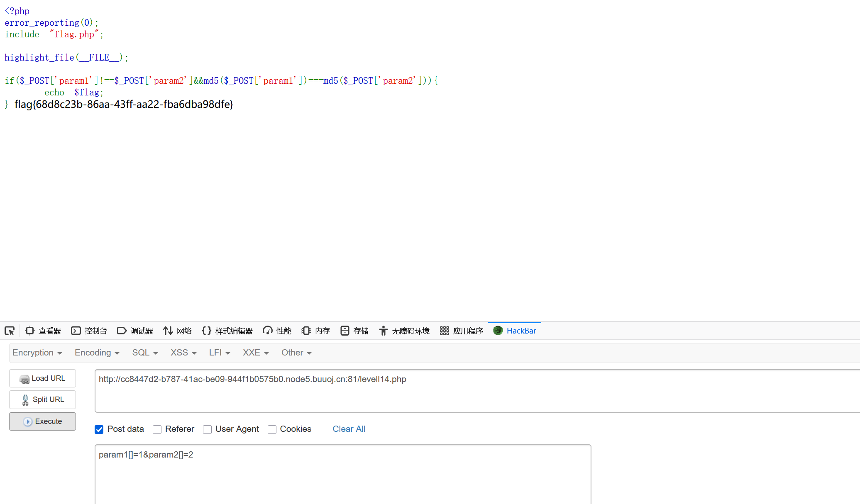Enable the User Agent checkbox

(x=207, y=429)
